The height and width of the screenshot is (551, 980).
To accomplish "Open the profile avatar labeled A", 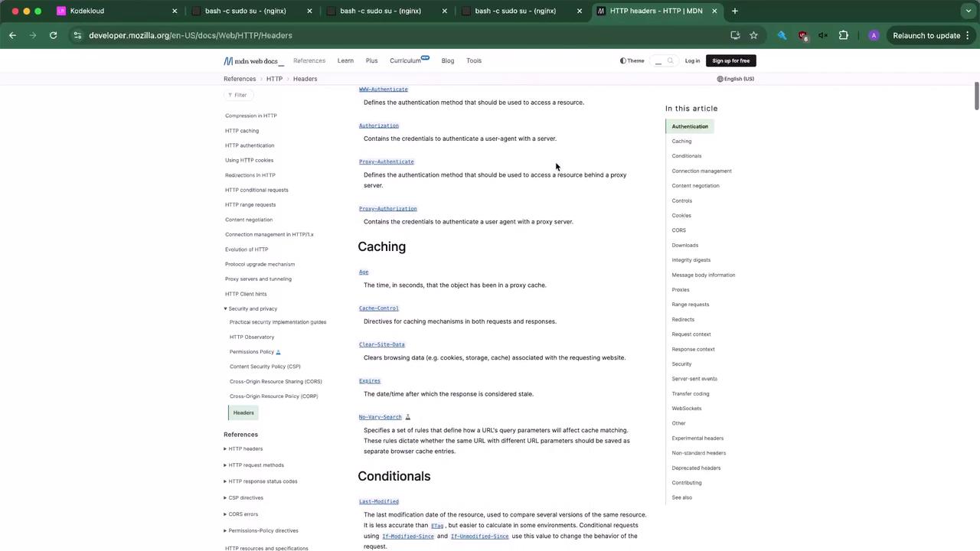I will 874,35.
